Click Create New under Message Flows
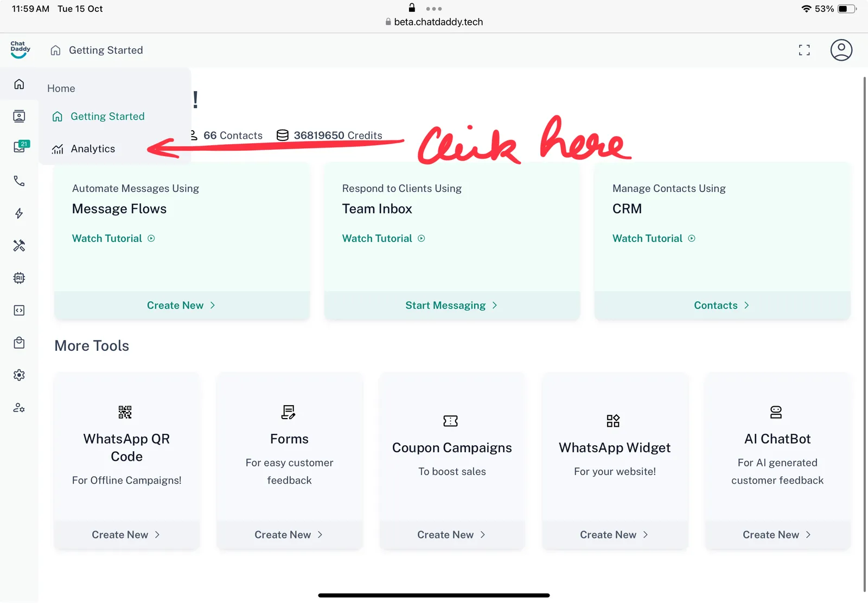 tap(181, 305)
